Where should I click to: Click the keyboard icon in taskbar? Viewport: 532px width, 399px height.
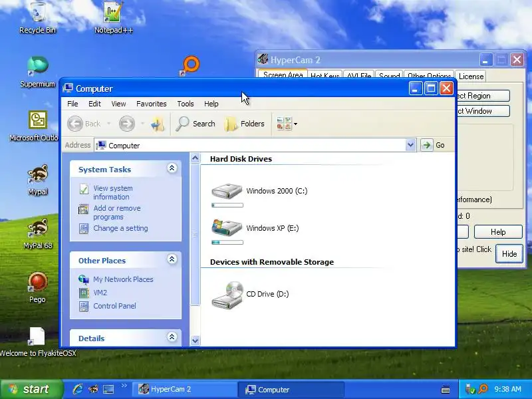tap(446, 390)
